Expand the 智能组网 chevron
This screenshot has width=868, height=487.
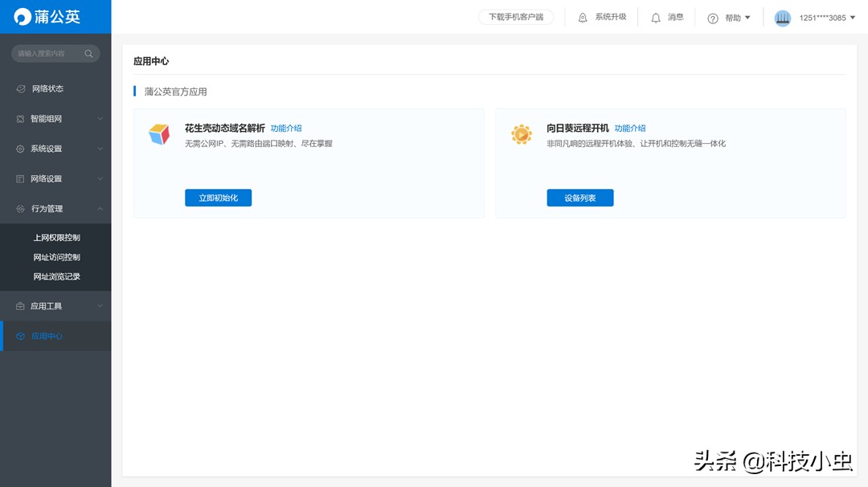(100, 118)
